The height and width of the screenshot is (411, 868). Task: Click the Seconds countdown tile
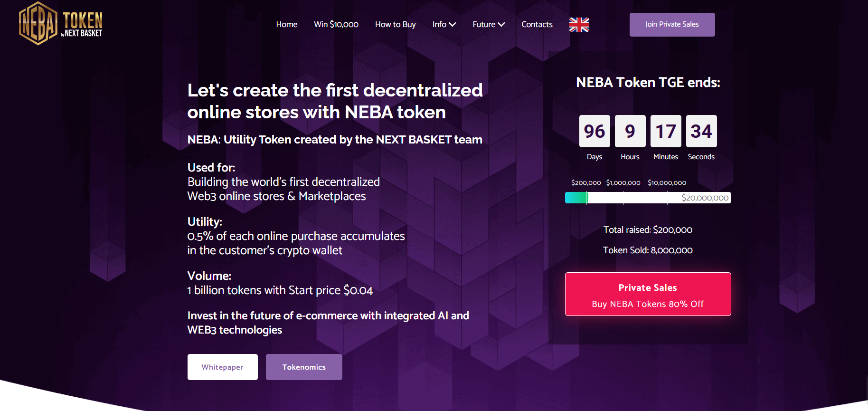click(701, 131)
